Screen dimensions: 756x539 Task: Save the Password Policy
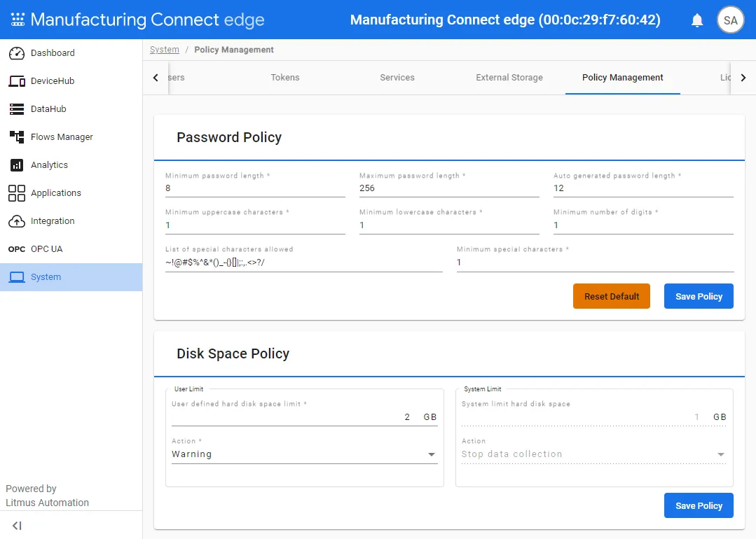[699, 296]
